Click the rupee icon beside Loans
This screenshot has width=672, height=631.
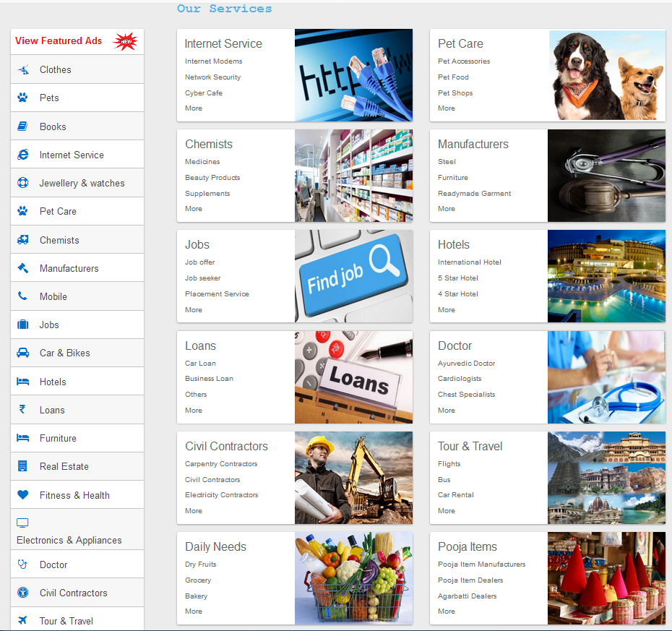(x=22, y=410)
